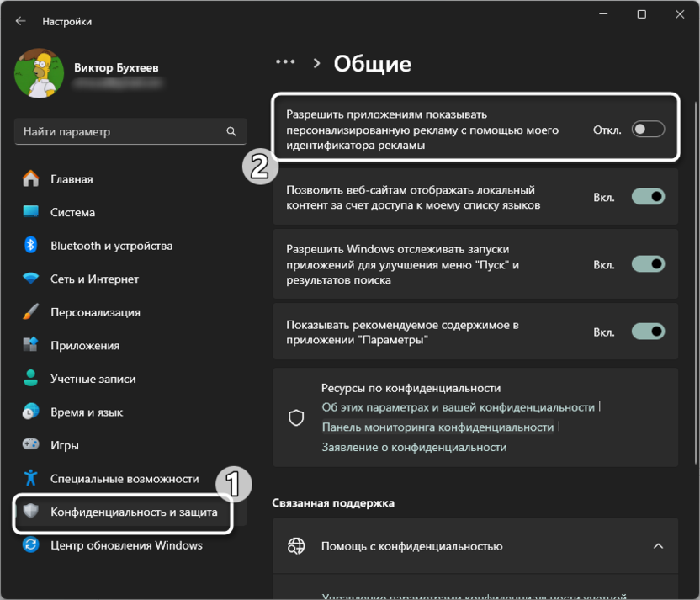Image resolution: width=700 pixels, height=600 pixels.
Task: Focus the Найти параметр search field
Action: click(130, 131)
